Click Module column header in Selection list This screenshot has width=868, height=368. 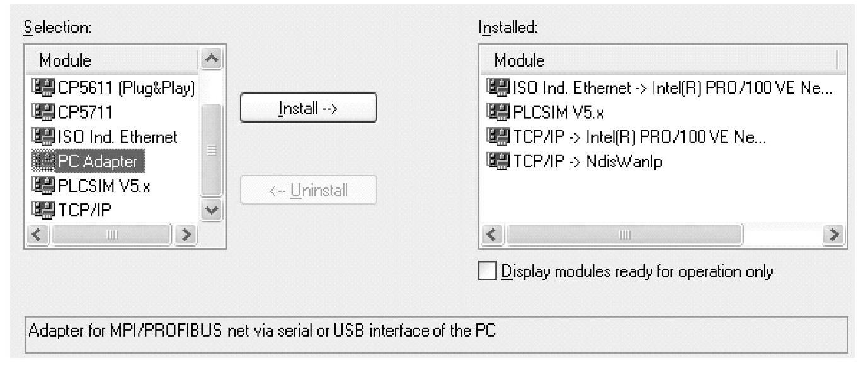click(66, 61)
